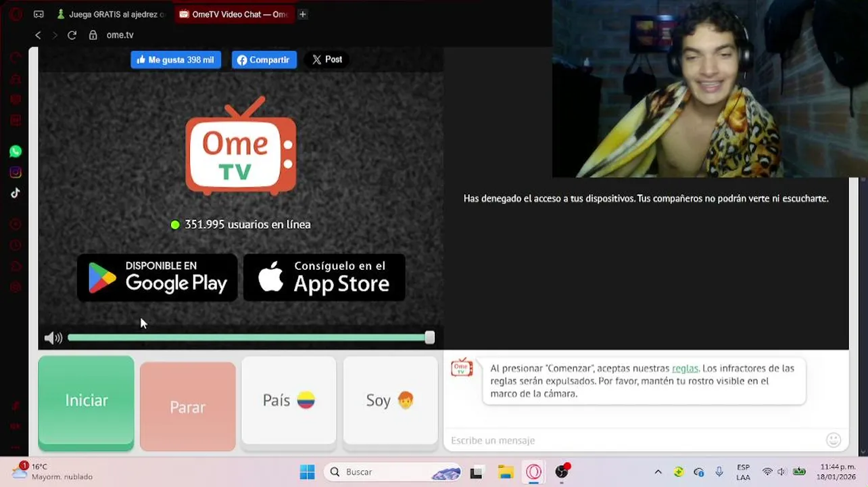Click the Parar stop button
The image size is (868, 487).
point(188,407)
